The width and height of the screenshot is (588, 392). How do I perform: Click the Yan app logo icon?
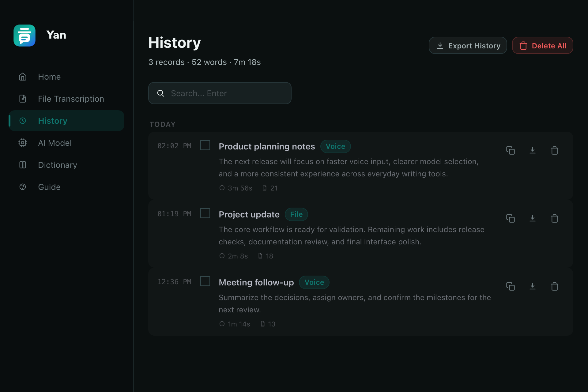[24, 35]
